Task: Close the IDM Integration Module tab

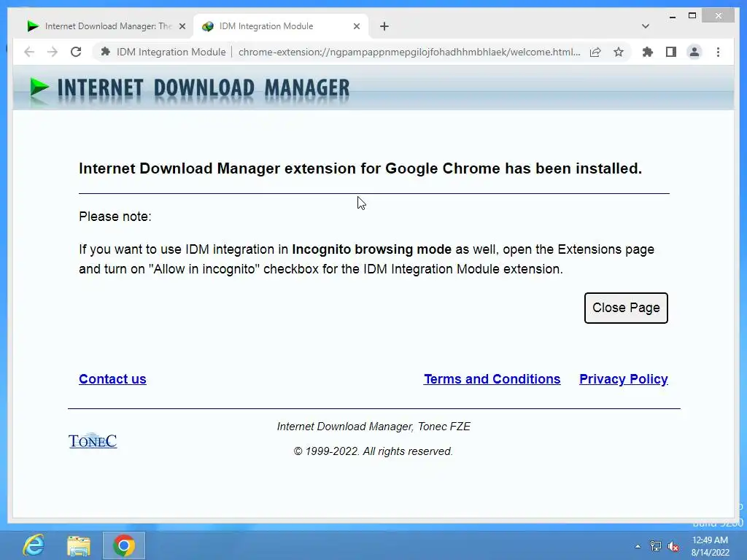Action: coord(356,27)
